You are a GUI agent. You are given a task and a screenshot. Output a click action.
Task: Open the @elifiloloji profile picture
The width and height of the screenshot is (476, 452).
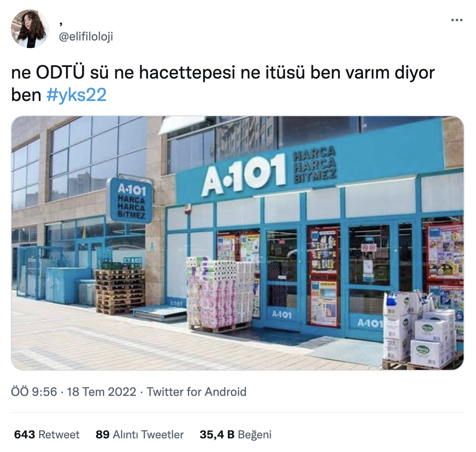30,29
